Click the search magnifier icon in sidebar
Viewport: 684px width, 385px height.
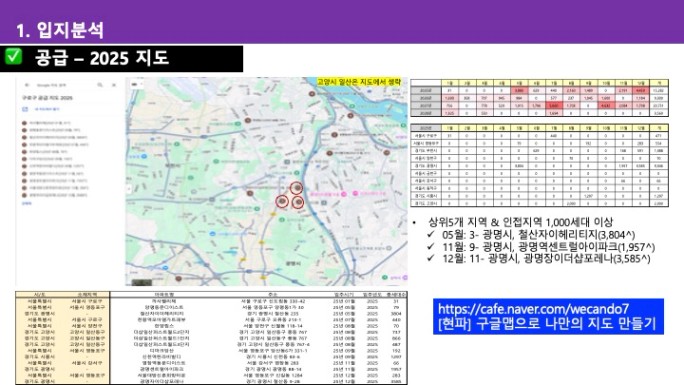click(100, 85)
